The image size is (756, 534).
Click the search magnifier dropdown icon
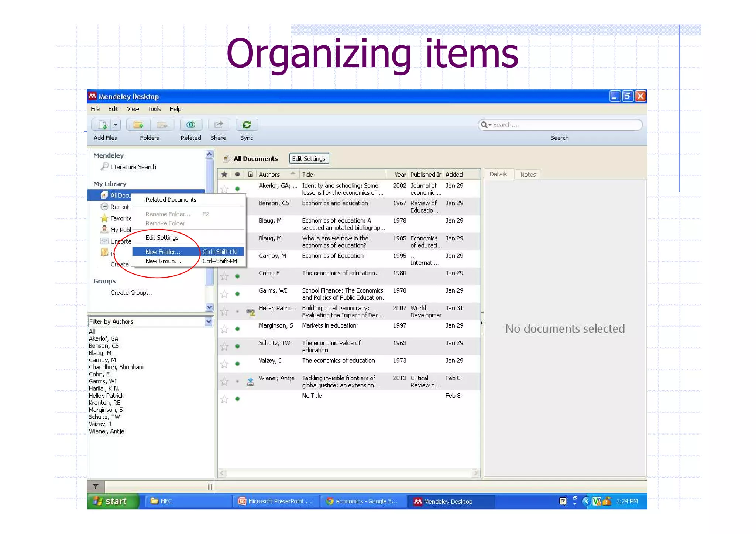(486, 125)
